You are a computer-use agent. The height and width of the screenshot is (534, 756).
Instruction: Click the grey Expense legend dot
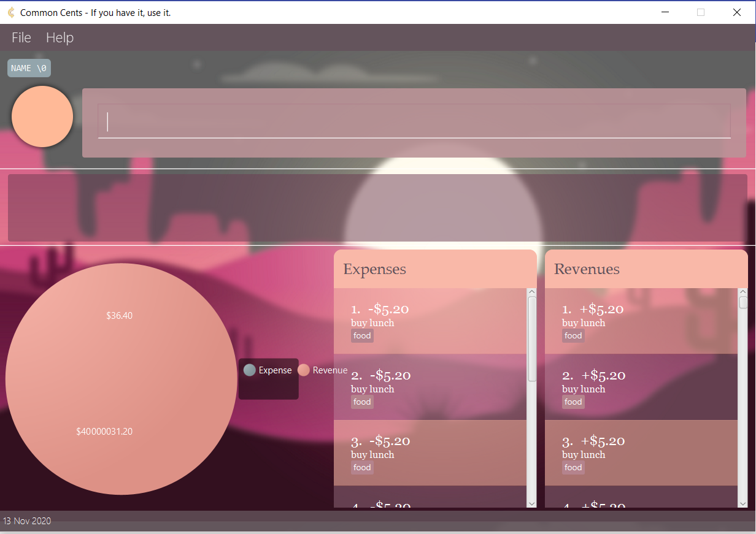click(x=250, y=370)
